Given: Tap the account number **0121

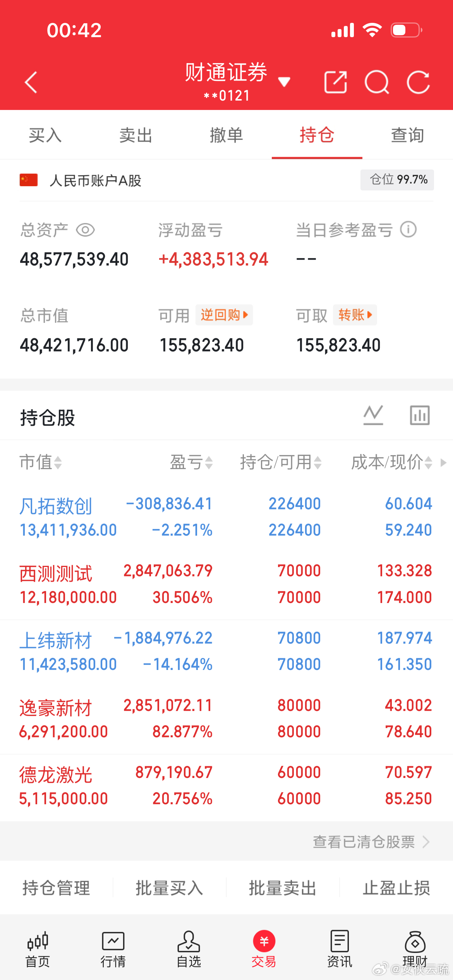Looking at the screenshot, I should coord(227,96).
